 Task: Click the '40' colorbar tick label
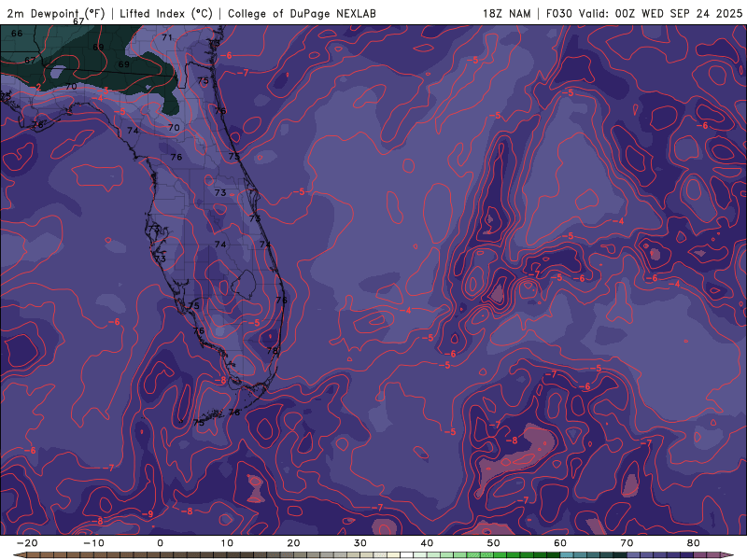tap(427, 543)
